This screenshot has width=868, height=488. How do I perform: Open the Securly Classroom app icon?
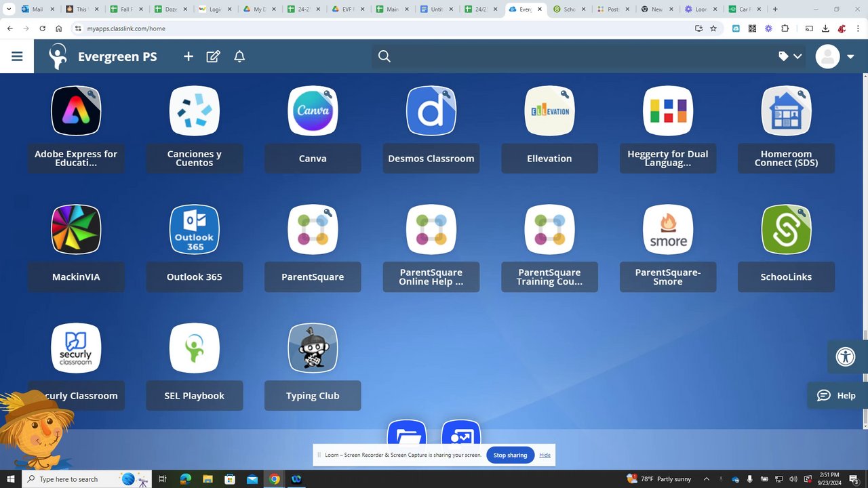point(76,348)
